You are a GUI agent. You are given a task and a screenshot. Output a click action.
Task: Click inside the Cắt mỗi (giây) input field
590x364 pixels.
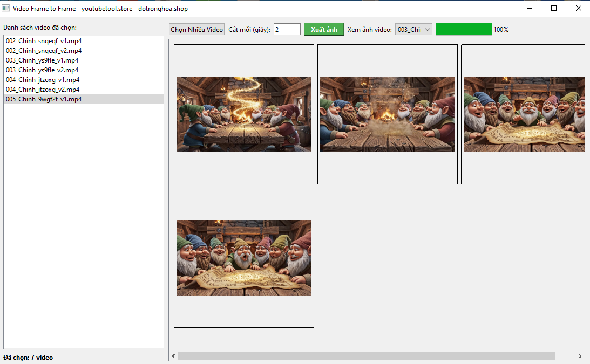[287, 29]
